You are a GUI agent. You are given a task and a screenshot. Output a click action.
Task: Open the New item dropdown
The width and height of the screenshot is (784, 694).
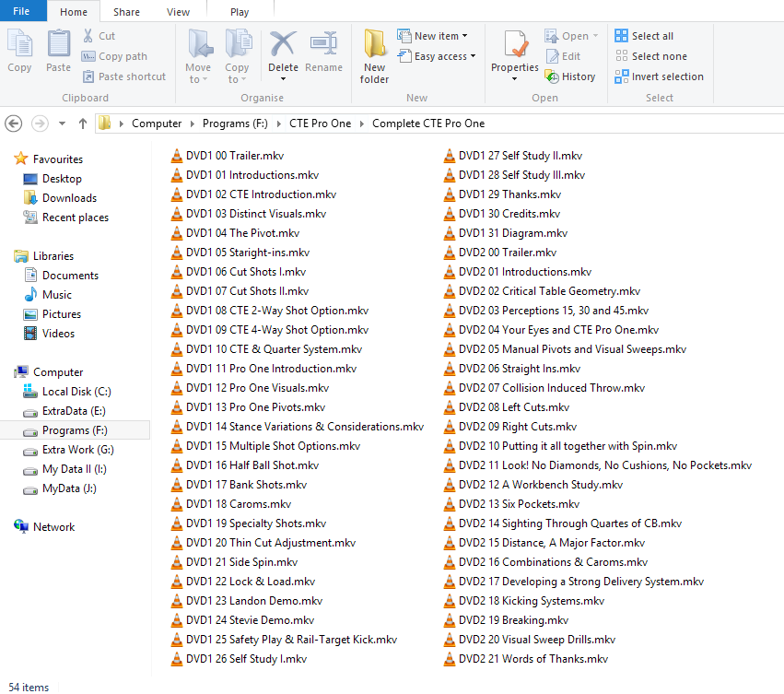tap(434, 36)
